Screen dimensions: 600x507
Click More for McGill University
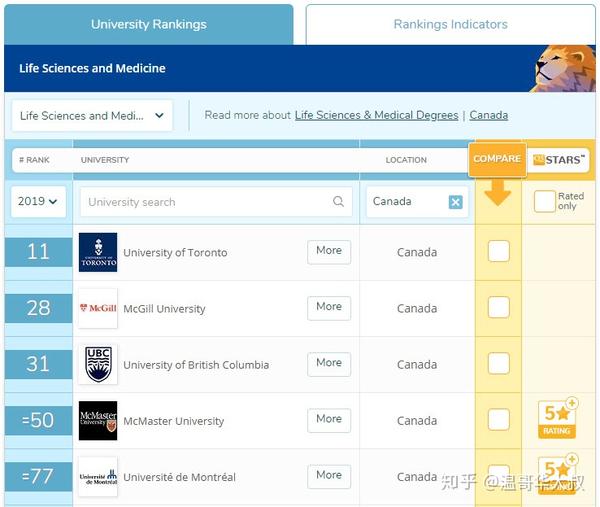click(x=329, y=308)
